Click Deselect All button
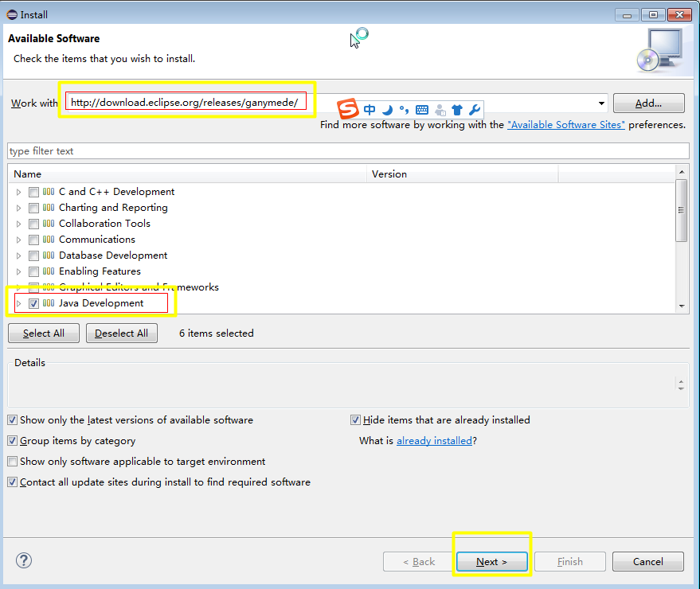This screenshot has width=700, height=589. click(x=121, y=334)
